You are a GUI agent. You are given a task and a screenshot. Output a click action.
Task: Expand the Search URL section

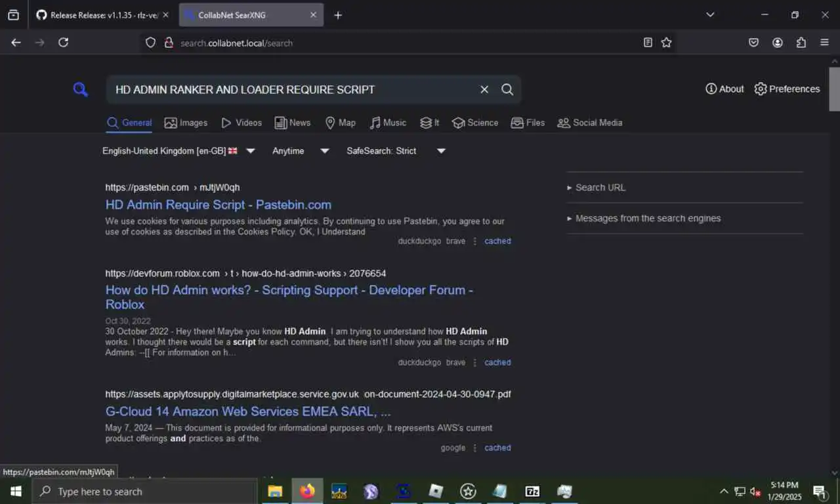pos(597,188)
